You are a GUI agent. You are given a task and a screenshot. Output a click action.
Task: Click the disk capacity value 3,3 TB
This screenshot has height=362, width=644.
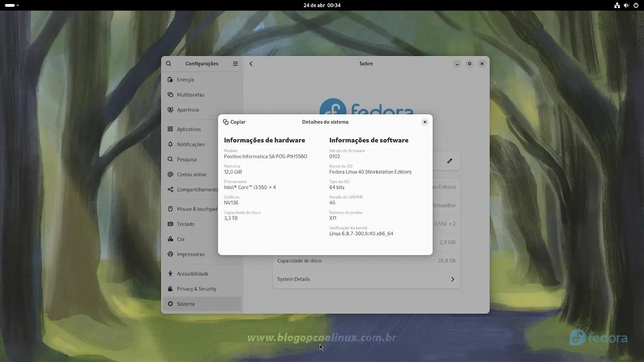click(x=231, y=218)
